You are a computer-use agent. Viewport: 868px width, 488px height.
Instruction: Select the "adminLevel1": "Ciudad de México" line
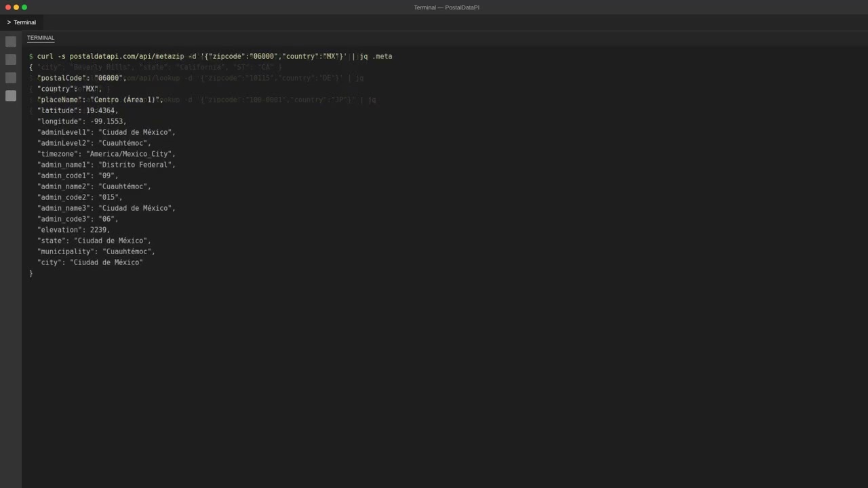coord(106,132)
